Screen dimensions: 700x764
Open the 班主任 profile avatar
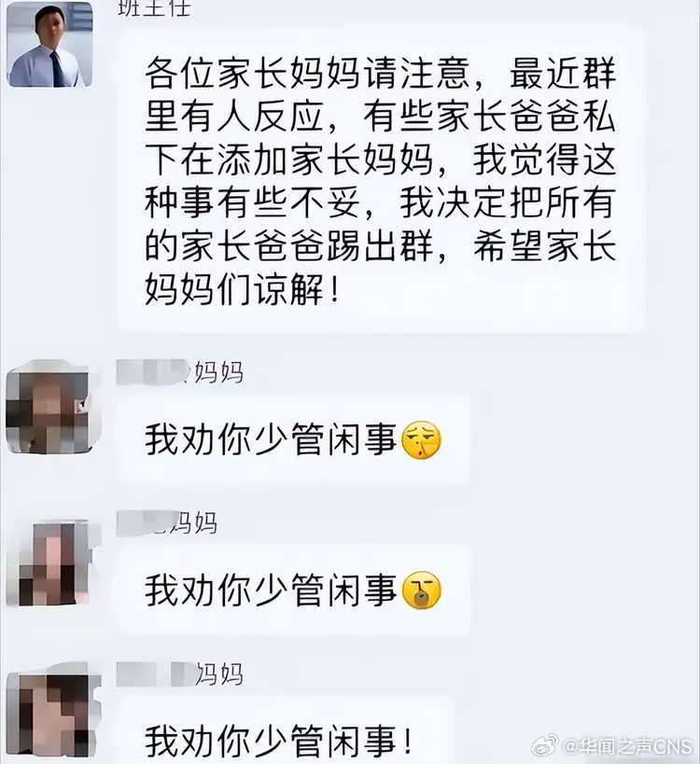[x=49, y=45]
